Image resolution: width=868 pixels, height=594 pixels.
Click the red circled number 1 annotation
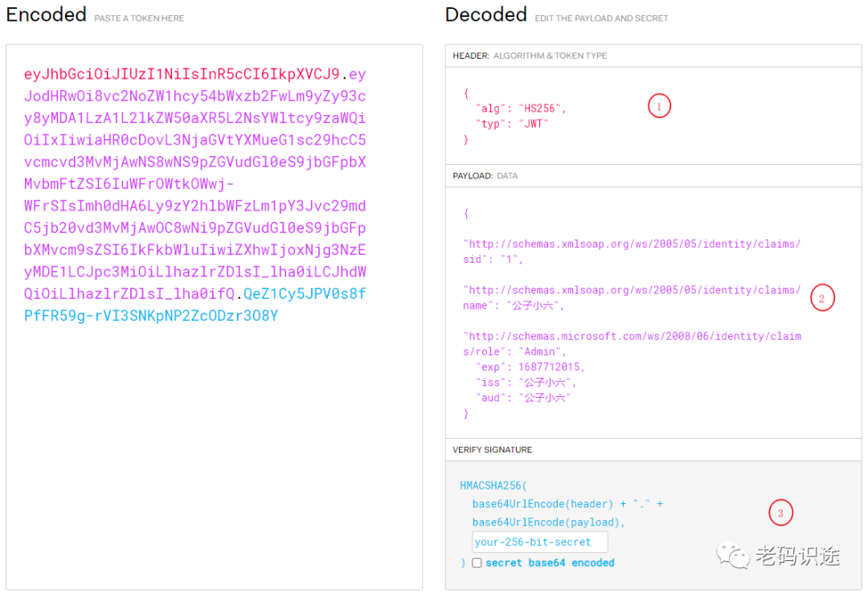659,106
